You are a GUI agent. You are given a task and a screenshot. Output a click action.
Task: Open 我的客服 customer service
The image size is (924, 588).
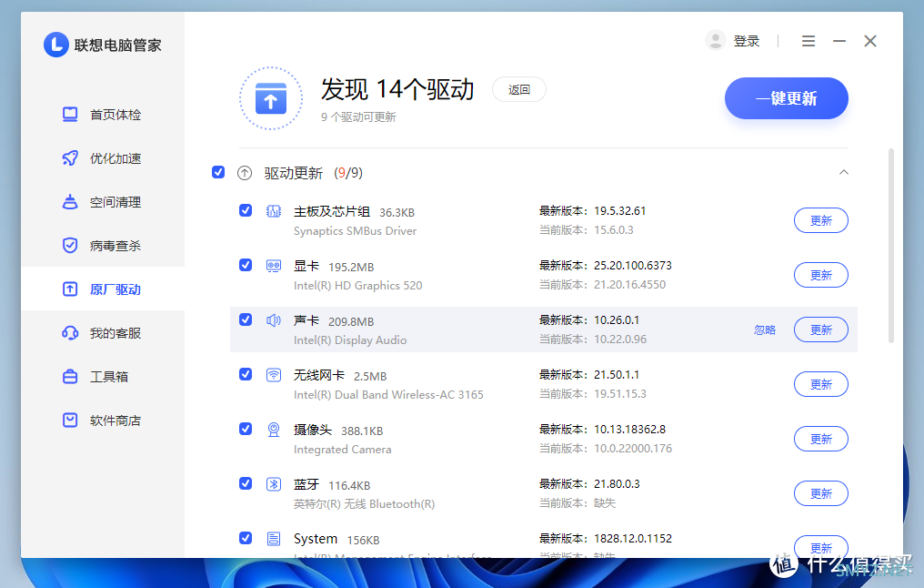pos(103,332)
